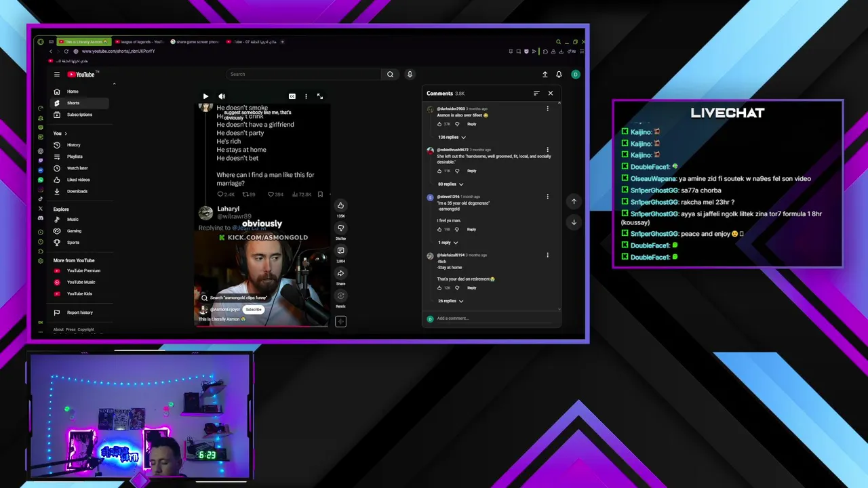
Task: Open more options on darksider2903 comment
Action: [547, 108]
